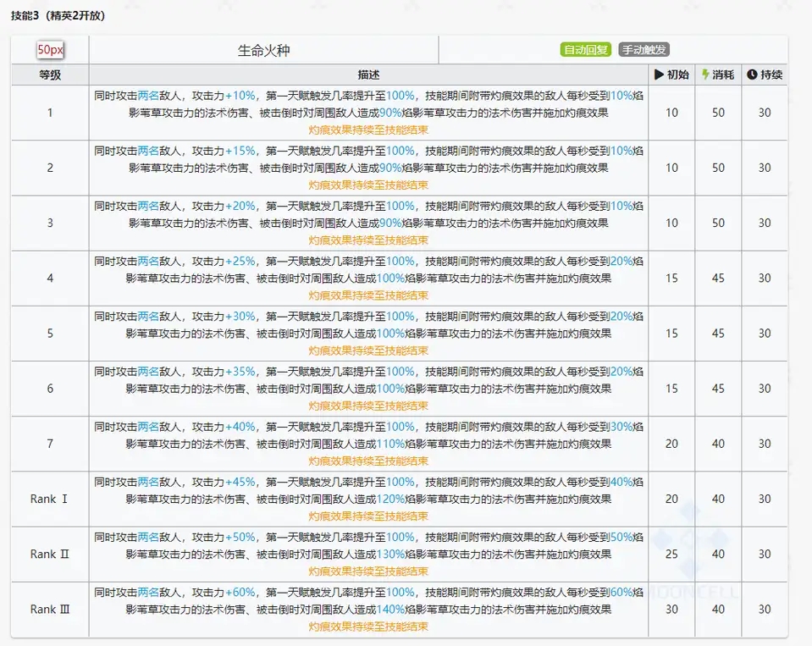The image size is (812, 646).
Task: Click orange note 灼痕效果持续至技能结束 in level 4
Action: click(x=368, y=295)
